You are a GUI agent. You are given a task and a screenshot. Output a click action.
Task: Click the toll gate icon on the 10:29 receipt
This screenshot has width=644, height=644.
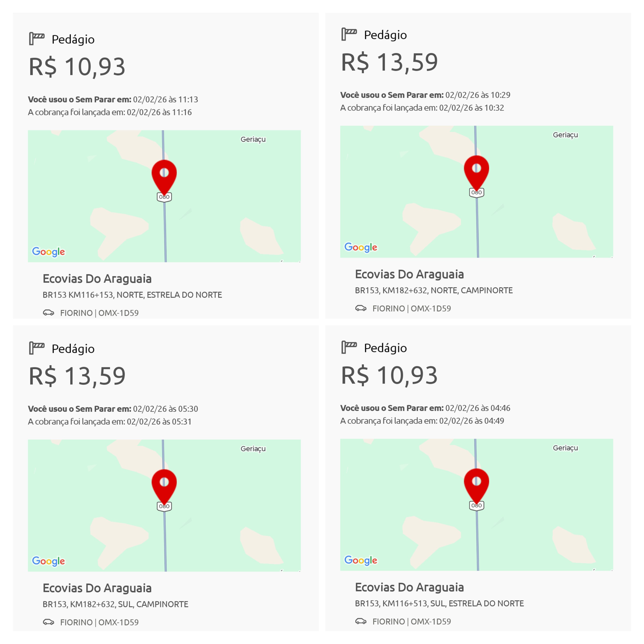(x=349, y=34)
